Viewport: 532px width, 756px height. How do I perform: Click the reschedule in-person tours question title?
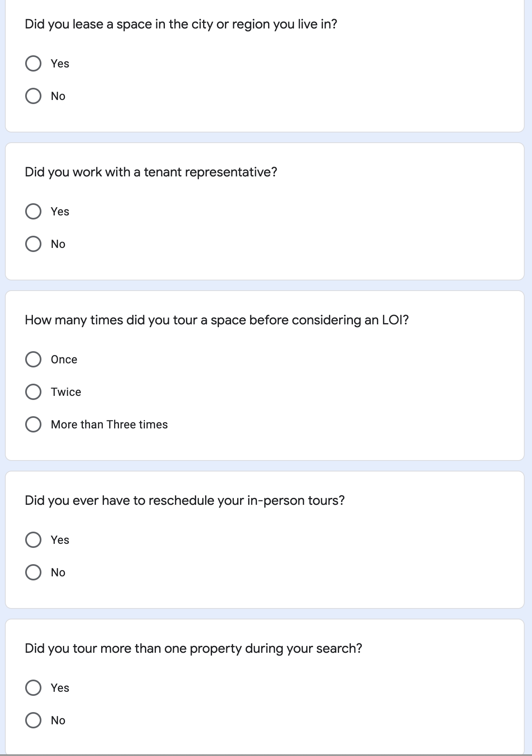click(x=184, y=501)
